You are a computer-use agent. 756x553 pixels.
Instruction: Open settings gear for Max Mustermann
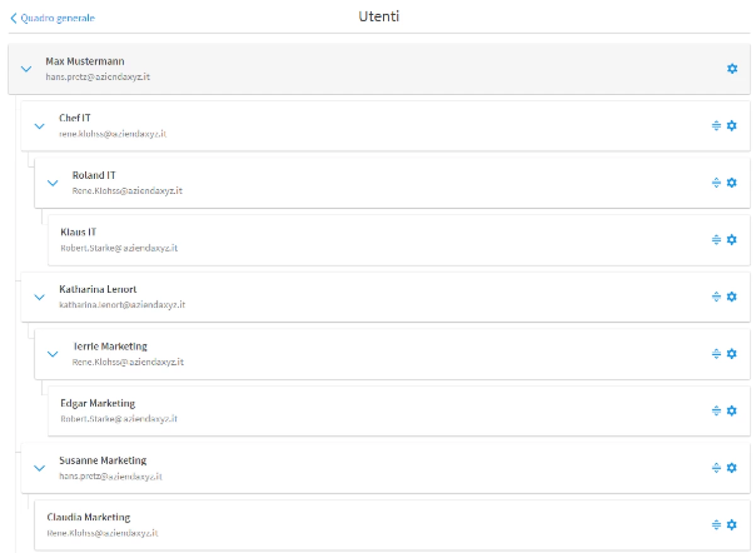732,69
